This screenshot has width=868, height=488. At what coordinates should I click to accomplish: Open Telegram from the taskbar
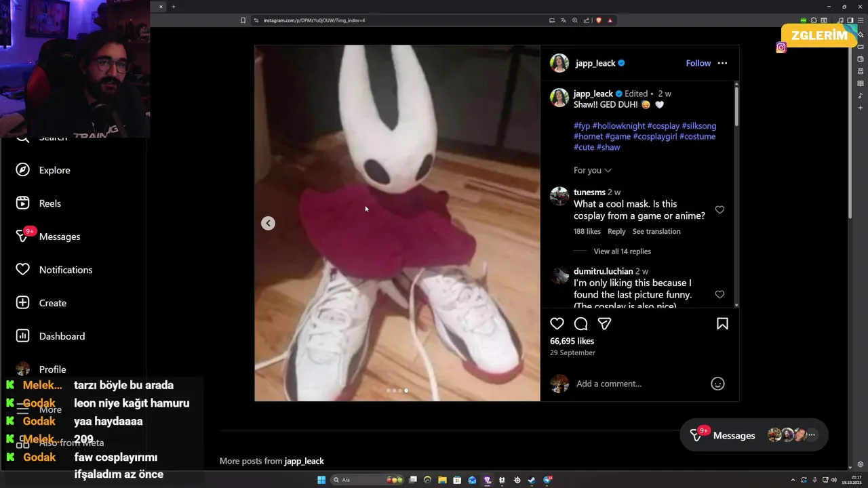(x=548, y=480)
